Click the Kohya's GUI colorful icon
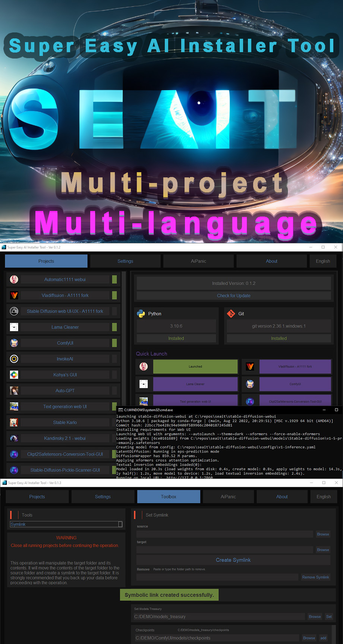This screenshot has height=644, width=343. [x=14, y=375]
